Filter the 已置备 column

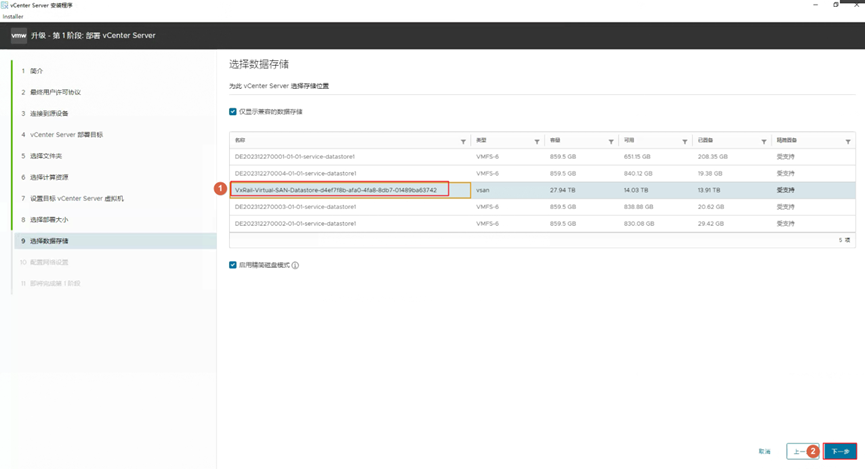(763, 142)
